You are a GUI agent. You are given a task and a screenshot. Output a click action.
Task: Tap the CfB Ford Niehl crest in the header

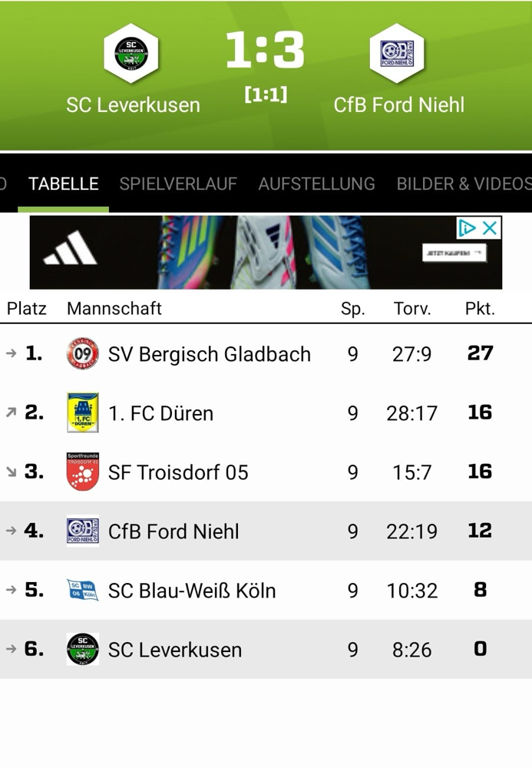point(397,54)
